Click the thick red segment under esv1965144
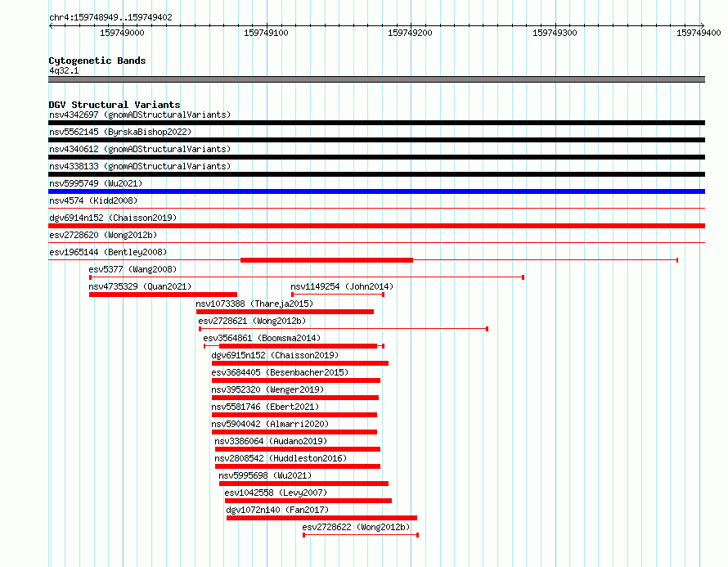Screen dimensions: 728x567 coord(327,260)
